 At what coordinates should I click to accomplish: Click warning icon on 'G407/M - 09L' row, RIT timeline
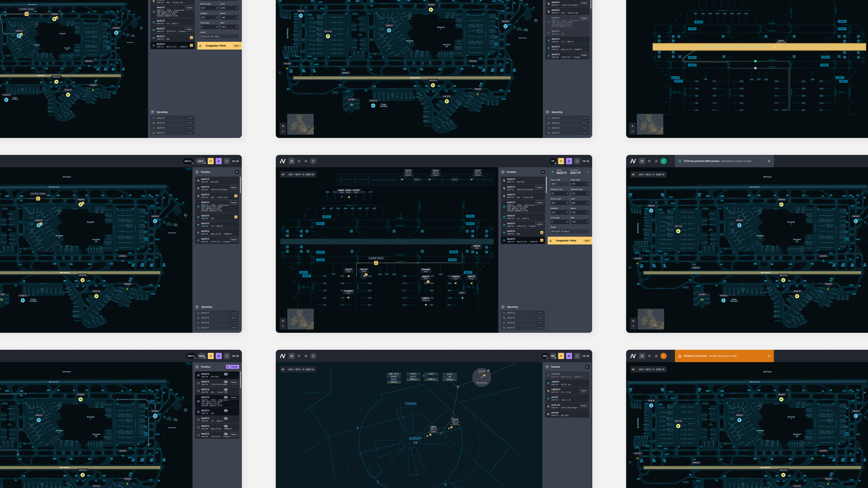coord(542,232)
